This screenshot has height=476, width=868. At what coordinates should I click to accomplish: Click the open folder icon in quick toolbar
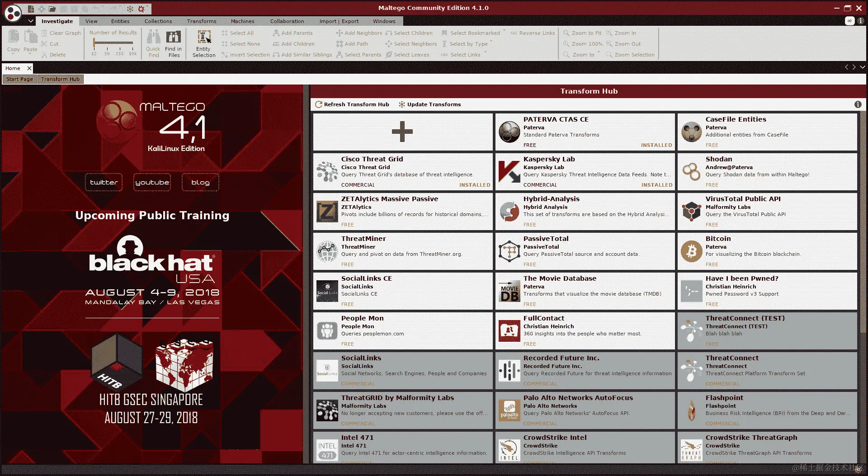click(52, 9)
